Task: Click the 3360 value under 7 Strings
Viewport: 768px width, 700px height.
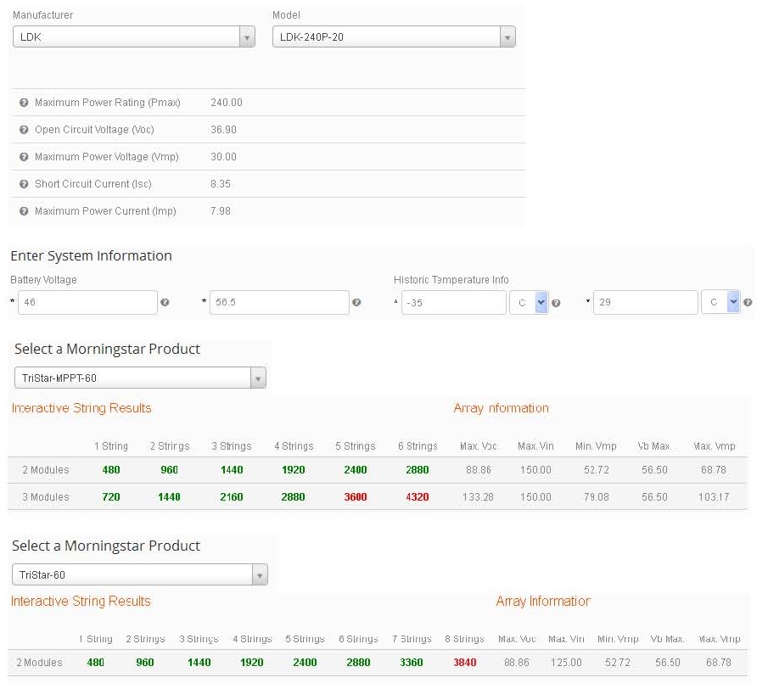Action: (412, 663)
